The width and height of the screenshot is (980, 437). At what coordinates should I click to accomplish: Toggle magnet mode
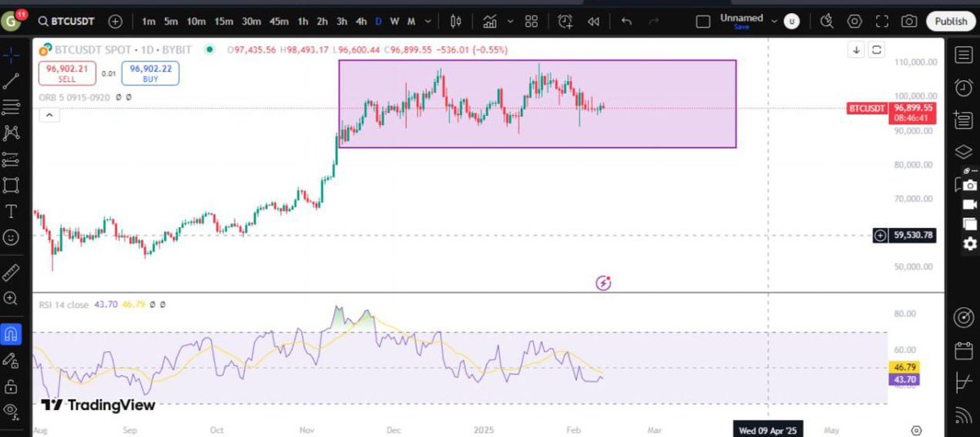[x=11, y=334]
